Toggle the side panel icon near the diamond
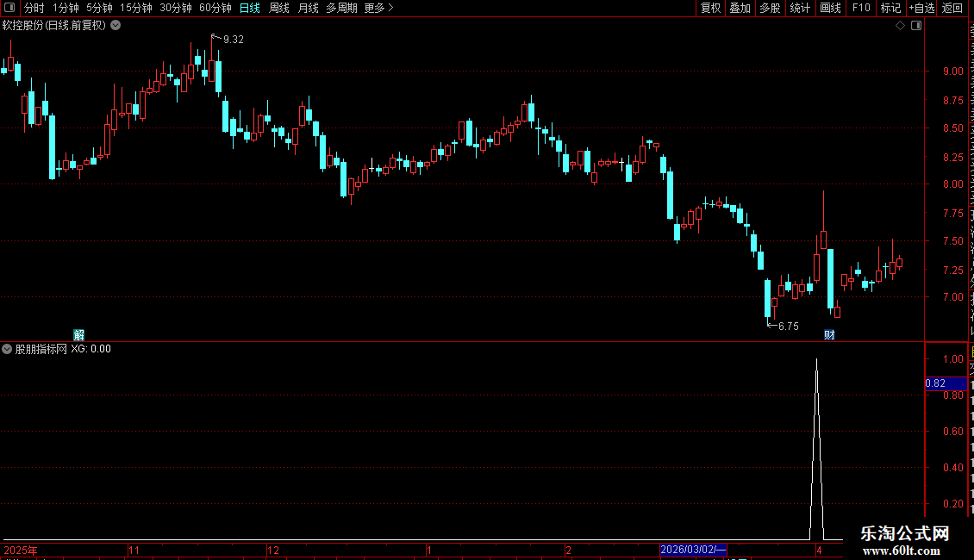The height and width of the screenshot is (560, 974). click(x=916, y=26)
